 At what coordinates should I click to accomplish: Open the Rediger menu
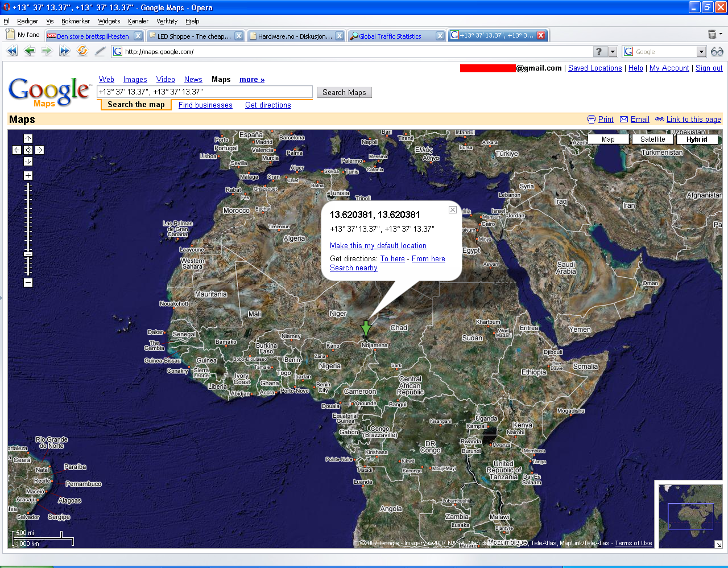click(27, 21)
